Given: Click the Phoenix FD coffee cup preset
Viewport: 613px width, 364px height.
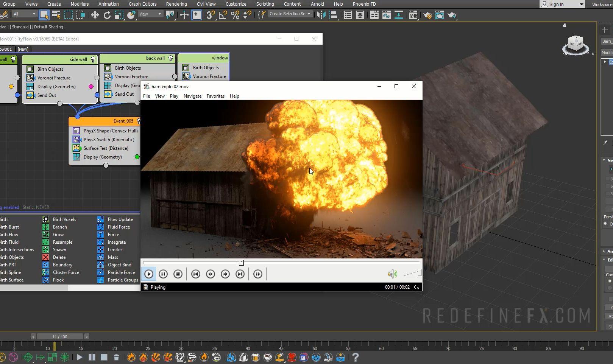Looking at the screenshot, I should point(268,357).
